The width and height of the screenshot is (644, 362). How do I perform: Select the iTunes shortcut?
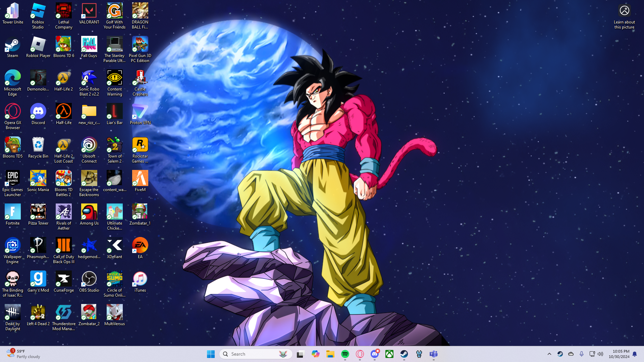140,282
